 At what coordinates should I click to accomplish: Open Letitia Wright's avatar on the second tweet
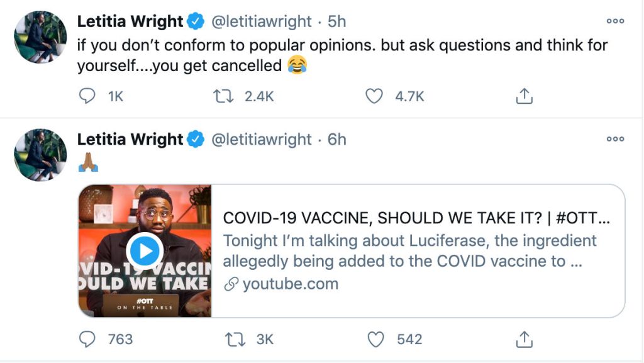tap(40, 155)
